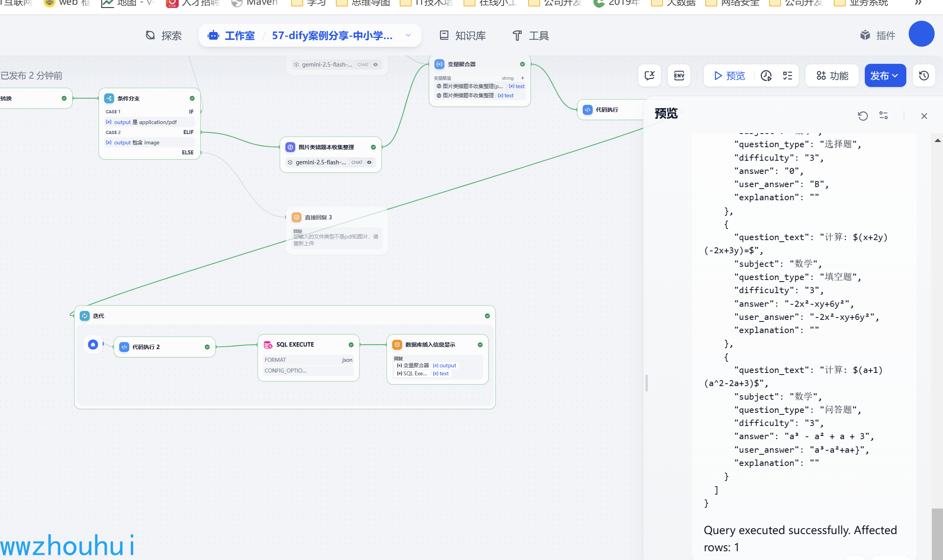Switch to the 知识库 tab
The image size is (943, 560).
(x=463, y=35)
